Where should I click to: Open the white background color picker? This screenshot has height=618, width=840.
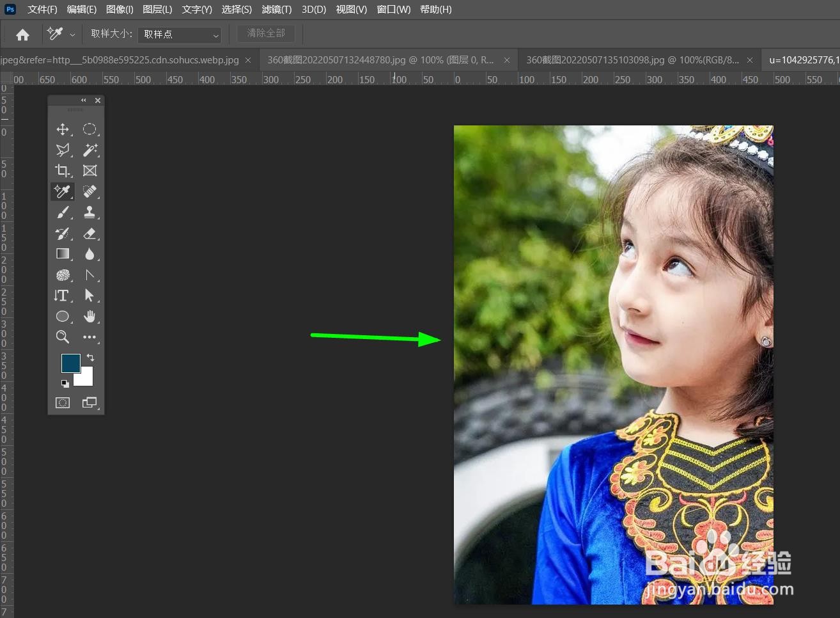pyautogui.click(x=86, y=379)
